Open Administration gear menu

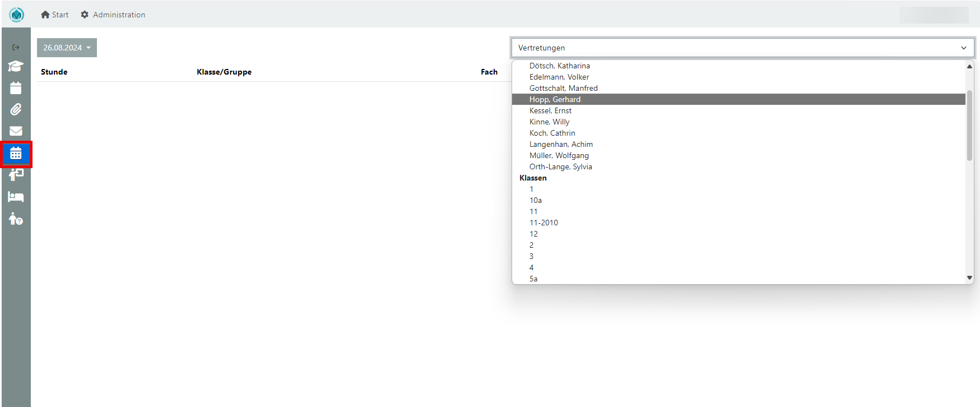pyautogui.click(x=113, y=15)
